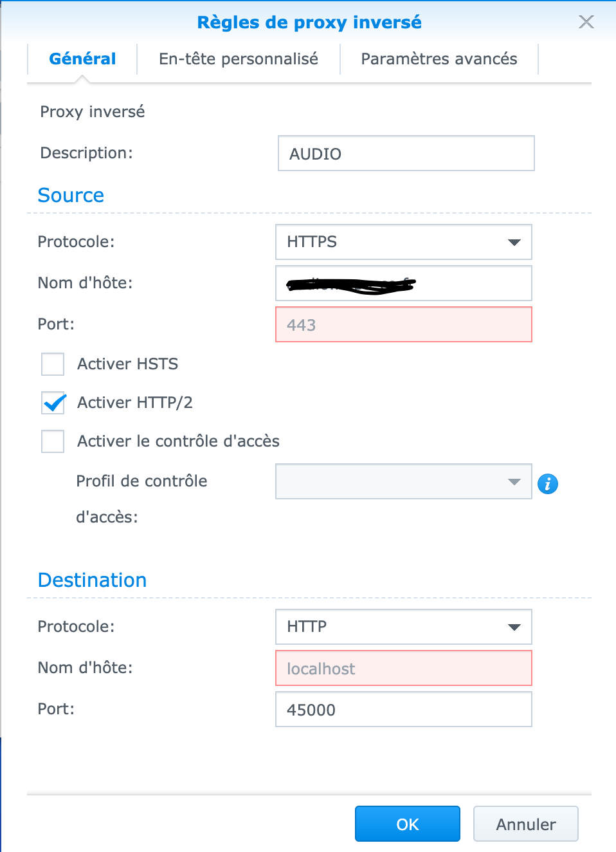Click the Activer HSTS label text
Screen dimensions: 616x852
coord(128,364)
